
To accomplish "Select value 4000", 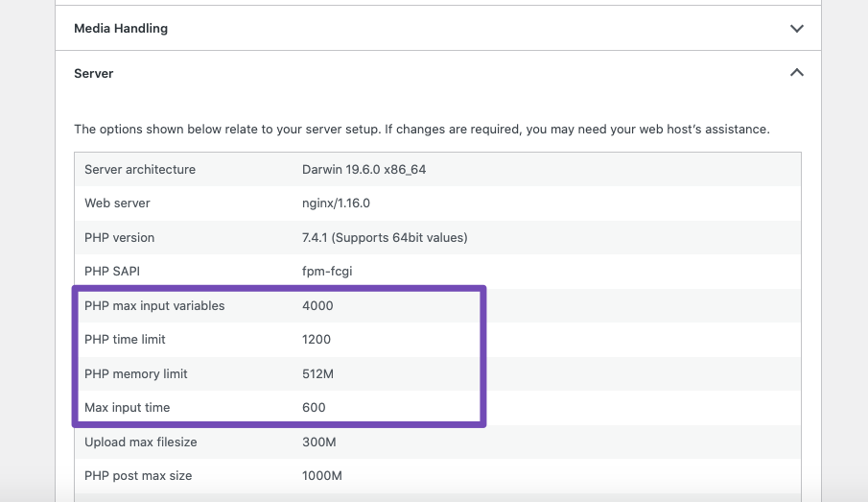I will [317, 306].
